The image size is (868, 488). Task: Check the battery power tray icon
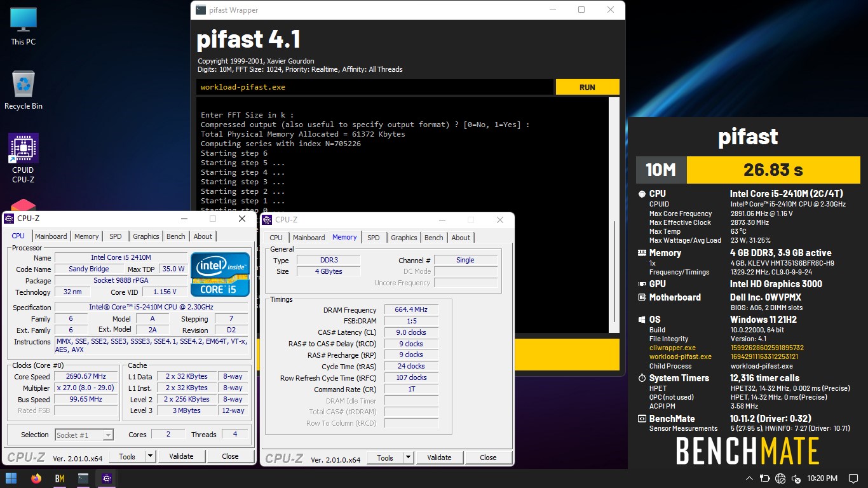point(765,478)
